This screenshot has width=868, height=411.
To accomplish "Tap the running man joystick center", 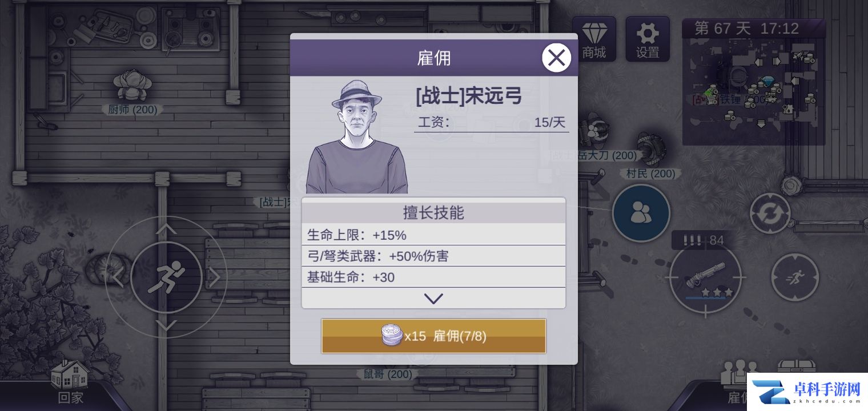I will pyautogui.click(x=166, y=277).
